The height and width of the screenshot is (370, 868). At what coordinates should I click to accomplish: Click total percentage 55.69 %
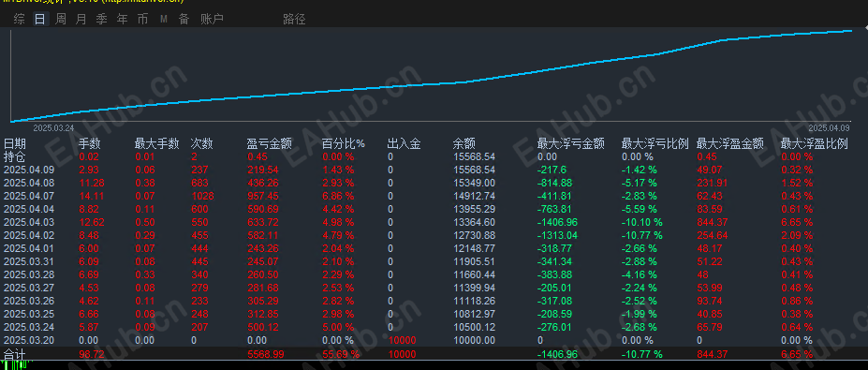pos(341,354)
